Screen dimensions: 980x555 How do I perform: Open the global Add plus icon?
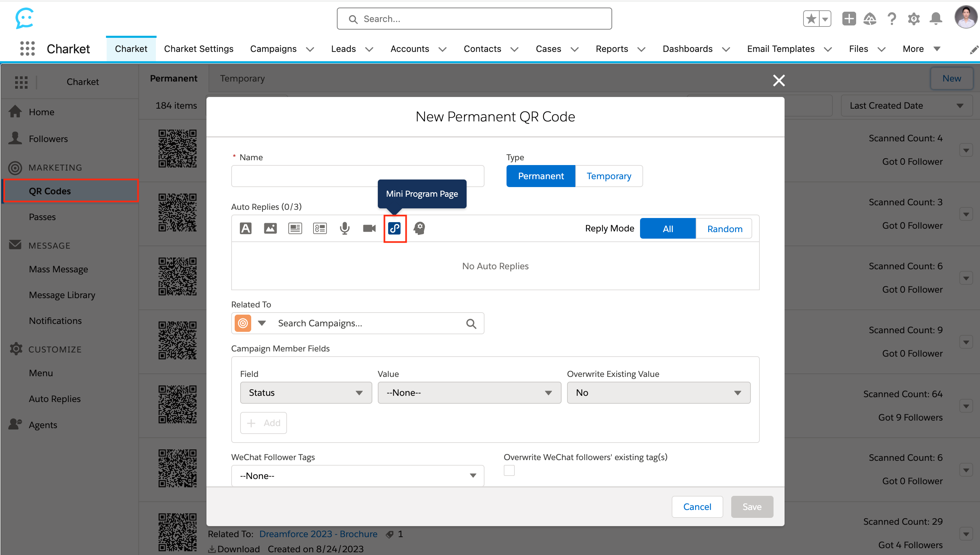pos(849,19)
